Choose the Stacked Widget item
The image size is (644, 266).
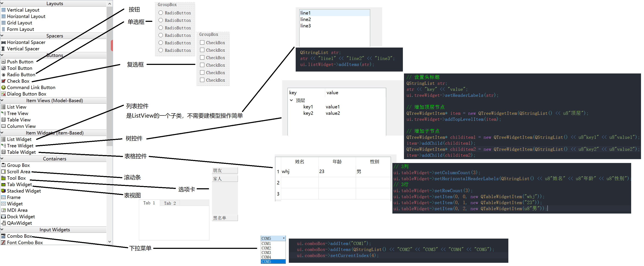click(x=21, y=191)
